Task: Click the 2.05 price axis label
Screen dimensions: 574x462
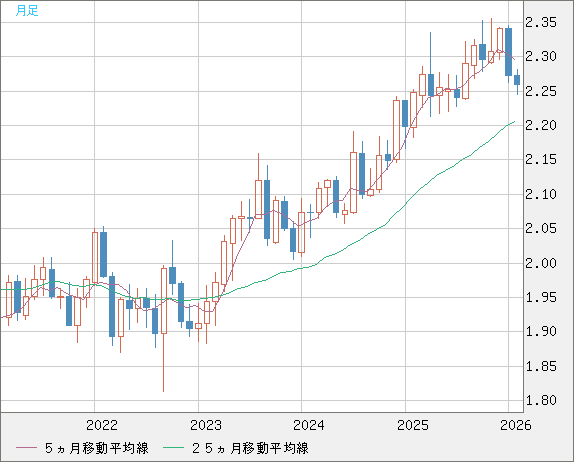Action: tap(541, 229)
